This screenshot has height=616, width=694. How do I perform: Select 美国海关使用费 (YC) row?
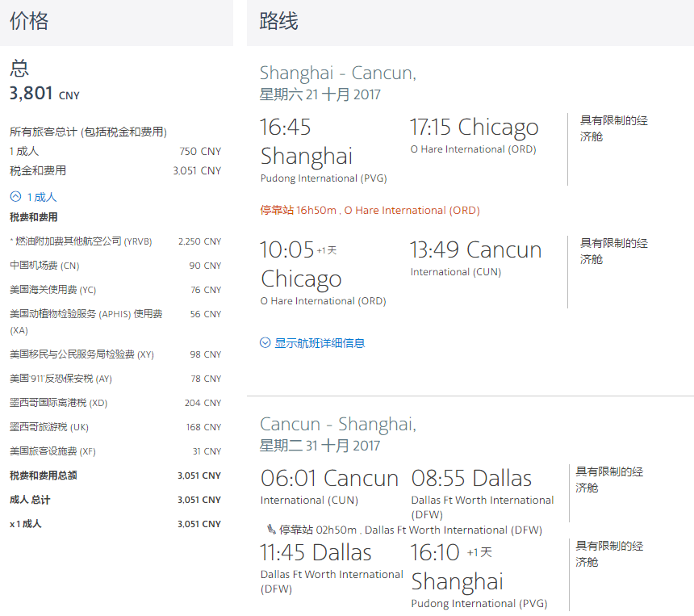point(115,290)
